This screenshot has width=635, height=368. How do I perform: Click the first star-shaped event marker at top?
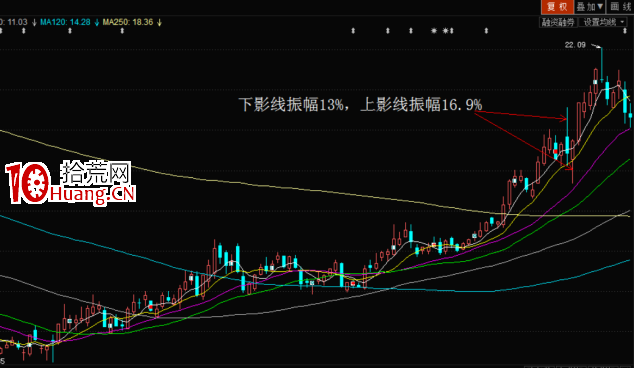pyautogui.click(x=434, y=31)
